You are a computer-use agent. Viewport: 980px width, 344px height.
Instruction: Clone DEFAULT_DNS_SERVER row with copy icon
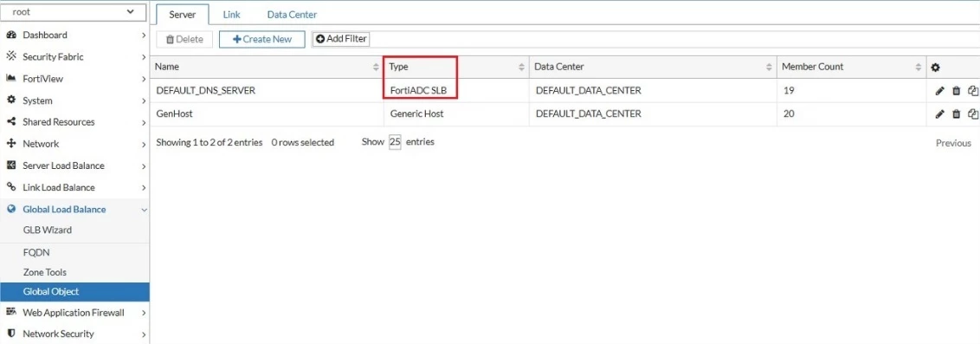[x=972, y=91]
